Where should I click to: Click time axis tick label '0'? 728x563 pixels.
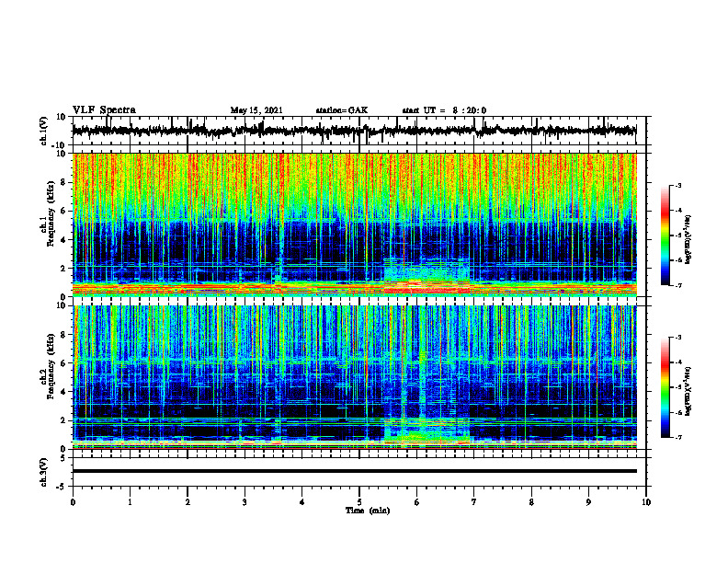click(x=73, y=502)
